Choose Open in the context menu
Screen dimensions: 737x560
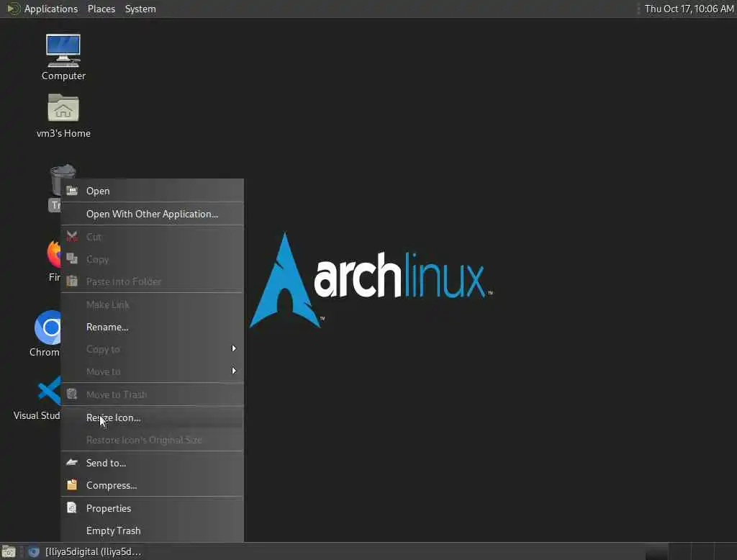pos(153,191)
